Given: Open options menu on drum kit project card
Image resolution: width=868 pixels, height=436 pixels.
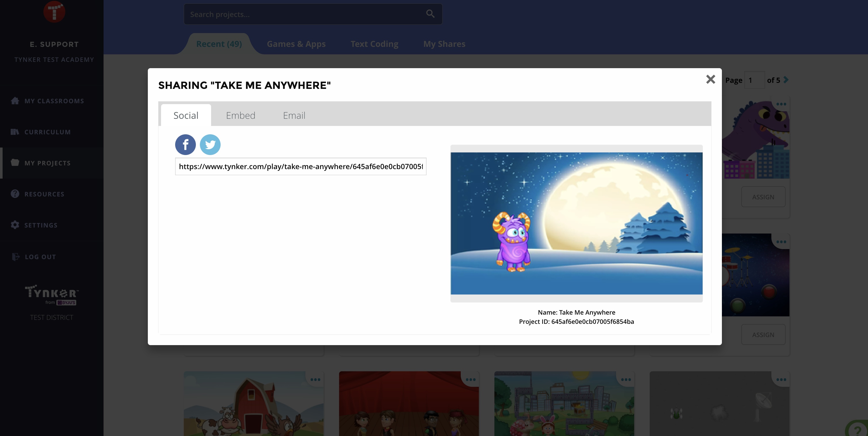Looking at the screenshot, I should tap(781, 242).
